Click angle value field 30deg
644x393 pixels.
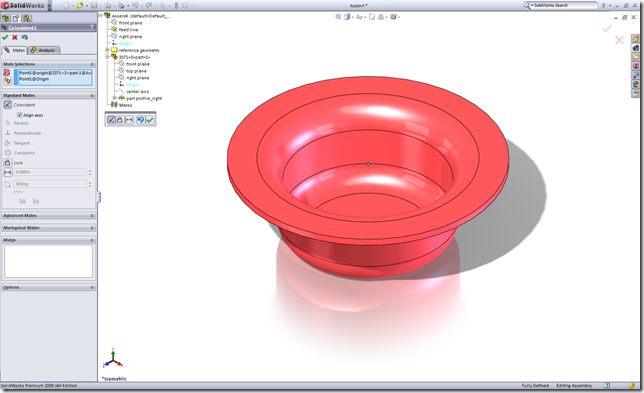[50, 184]
